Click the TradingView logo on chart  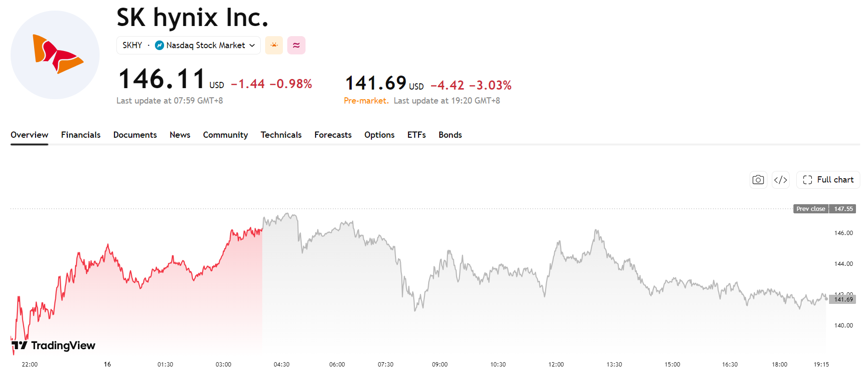point(53,345)
